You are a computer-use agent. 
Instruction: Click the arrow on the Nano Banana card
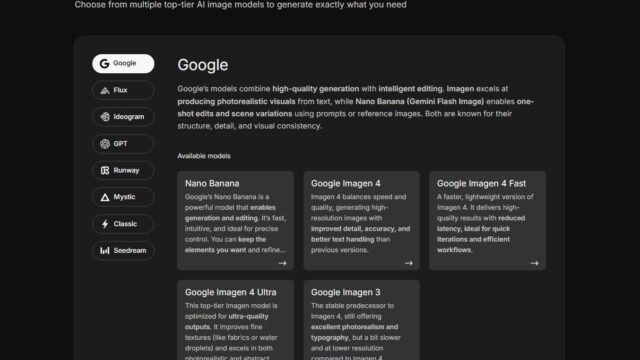pyautogui.click(x=282, y=263)
